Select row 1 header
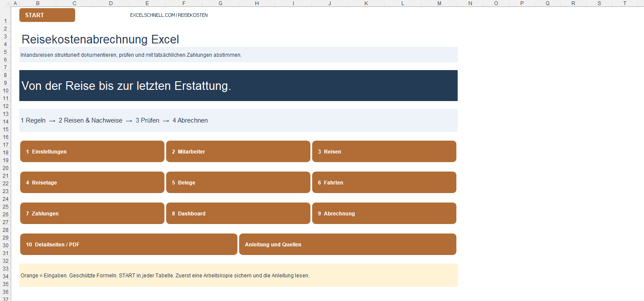 pos(6,15)
